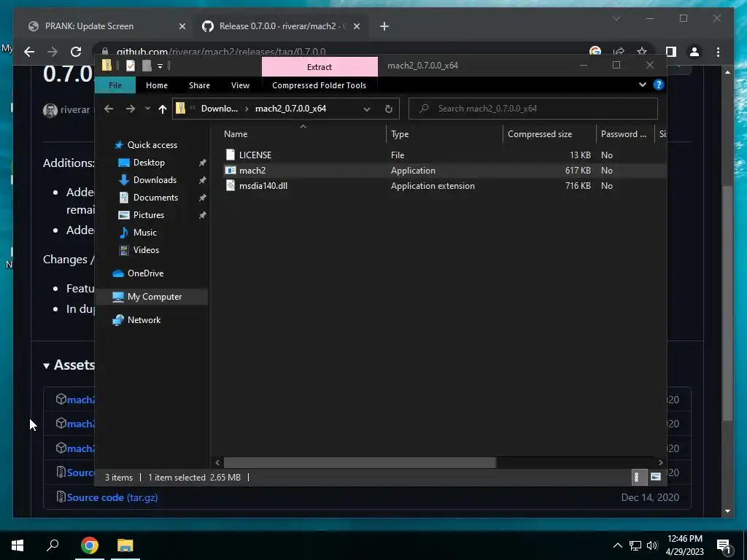Open the Source code (tar.gz) link
This screenshot has height=560, width=747.
click(112, 497)
